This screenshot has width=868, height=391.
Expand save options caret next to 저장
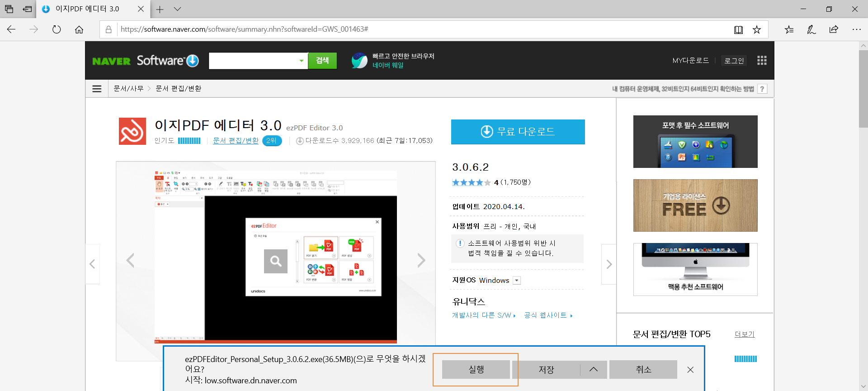point(594,370)
